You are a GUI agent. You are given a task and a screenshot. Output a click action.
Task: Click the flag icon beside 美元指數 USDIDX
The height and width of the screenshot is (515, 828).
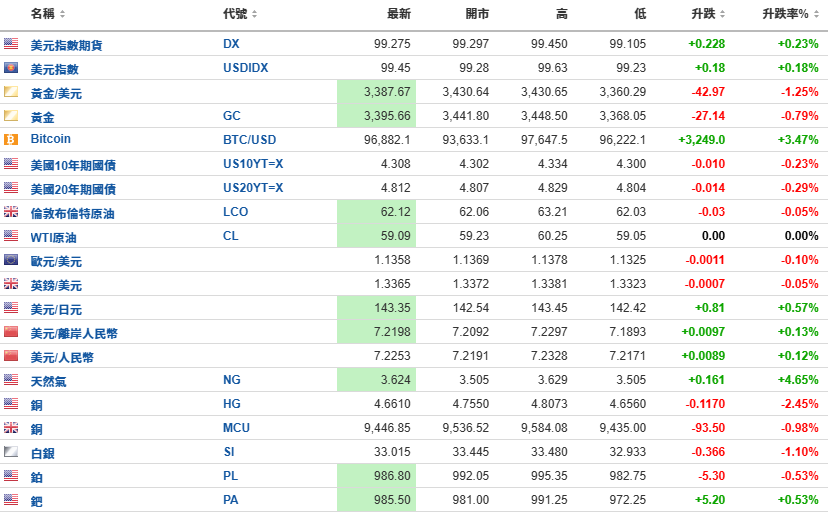coord(11,68)
